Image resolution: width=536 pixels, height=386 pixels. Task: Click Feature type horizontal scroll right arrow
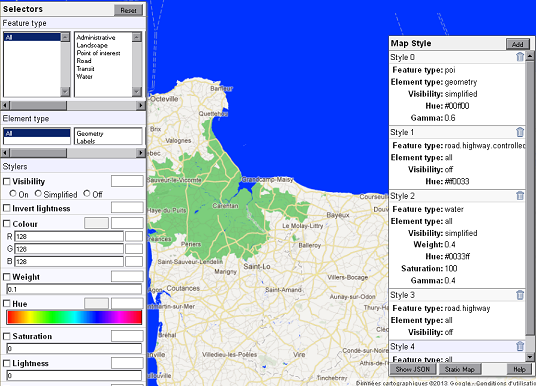click(x=140, y=105)
